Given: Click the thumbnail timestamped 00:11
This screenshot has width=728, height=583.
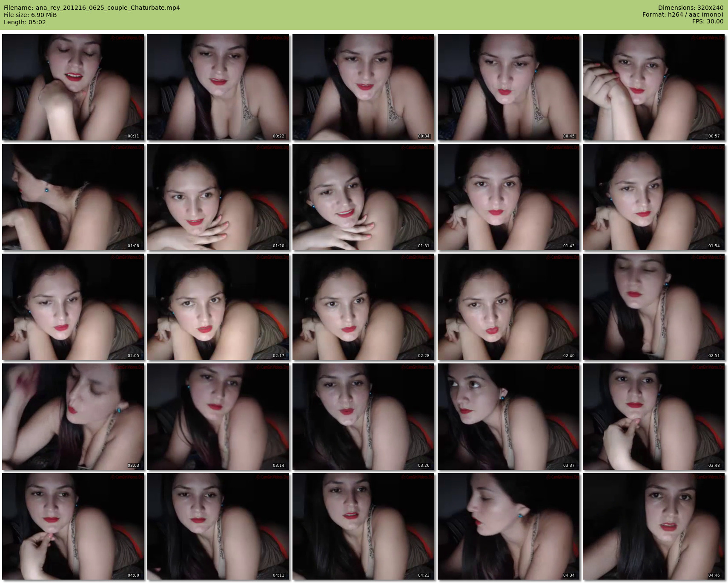Looking at the screenshot, I should 73,87.
